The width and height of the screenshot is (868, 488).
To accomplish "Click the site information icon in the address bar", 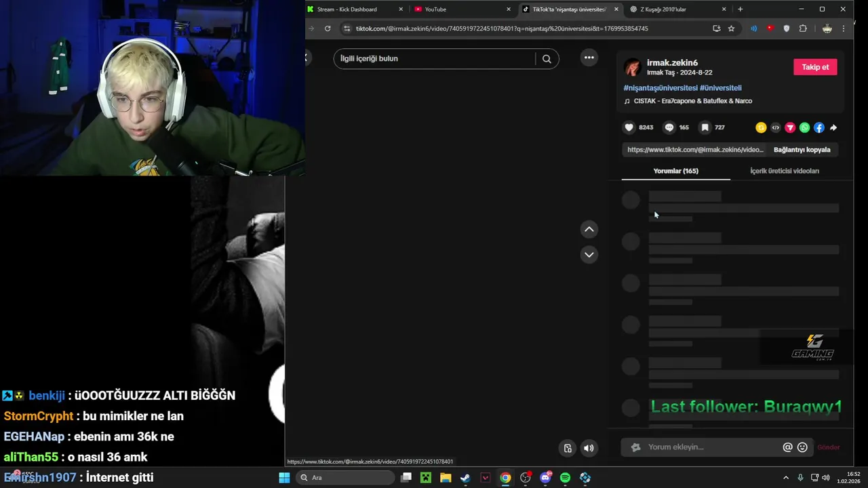I will tap(347, 28).
